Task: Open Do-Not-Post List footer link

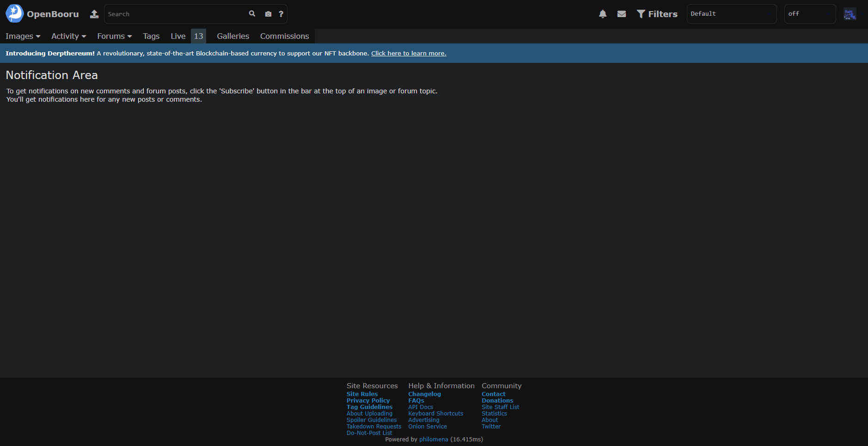Action: pyautogui.click(x=369, y=433)
